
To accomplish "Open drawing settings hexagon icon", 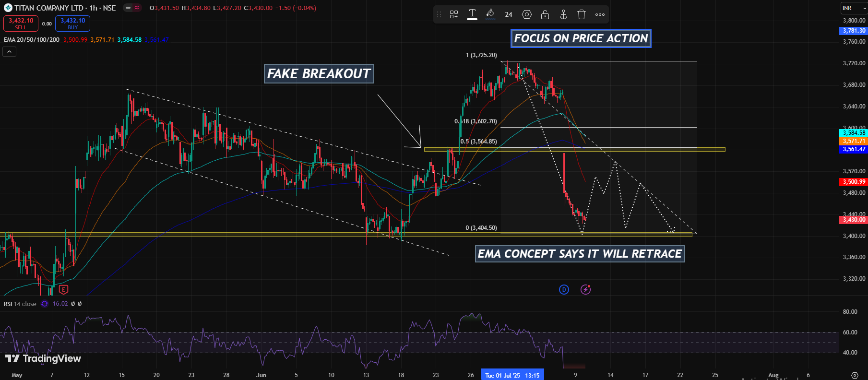I will click(x=527, y=14).
